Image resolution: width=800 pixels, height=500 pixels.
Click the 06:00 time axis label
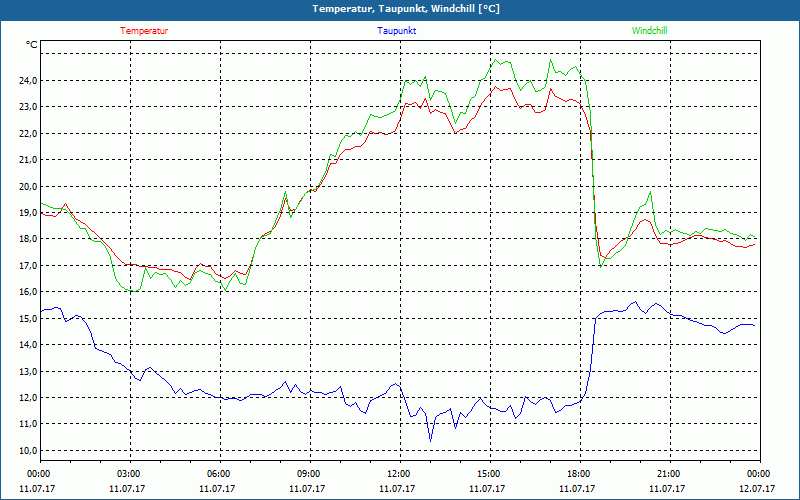[218, 474]
